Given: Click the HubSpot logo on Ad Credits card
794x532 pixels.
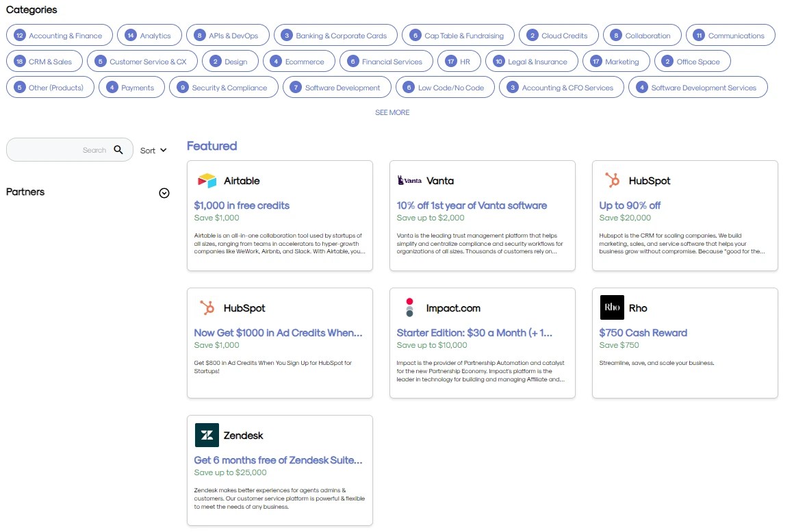Looking at the screenshot, I should (207, 307).
